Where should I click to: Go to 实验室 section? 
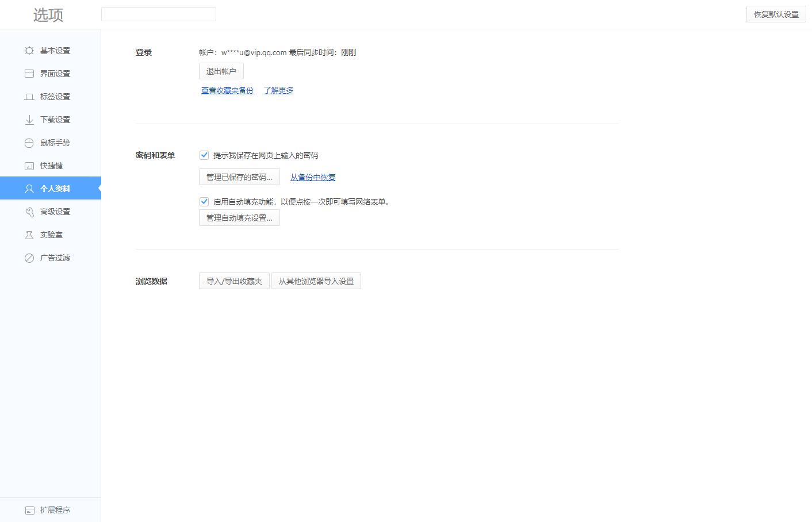coord(51,235)
